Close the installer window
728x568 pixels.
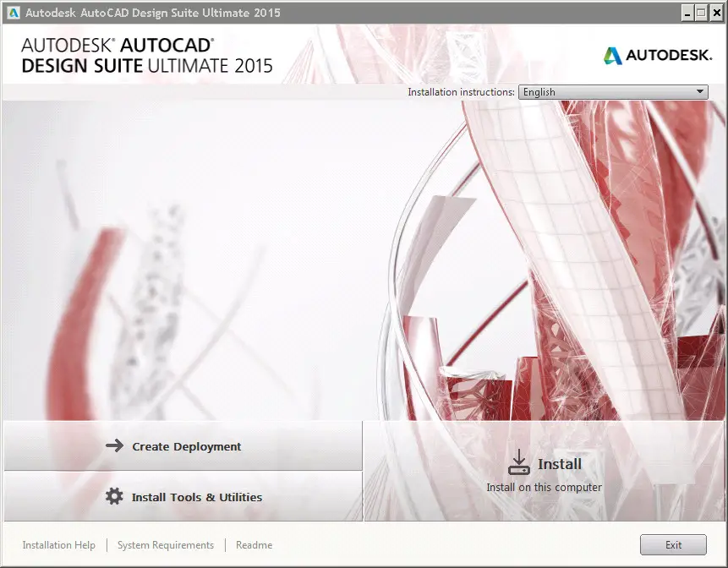click(x=716, y=13)
